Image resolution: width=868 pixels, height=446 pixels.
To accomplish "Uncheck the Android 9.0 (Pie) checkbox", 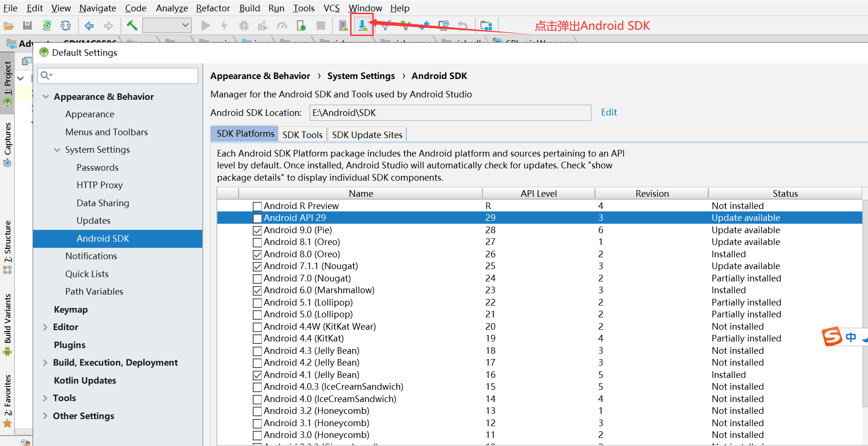I will pyautogui.click(x=257, y=230).
